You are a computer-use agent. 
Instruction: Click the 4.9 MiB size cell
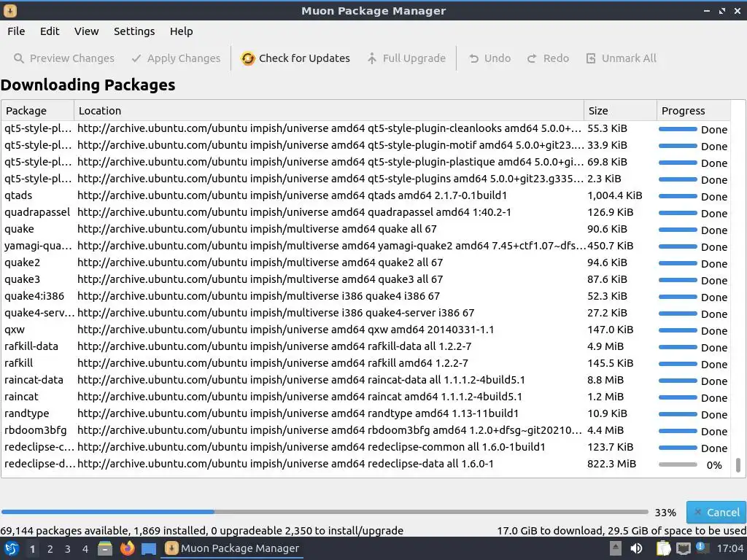point(605,346)
